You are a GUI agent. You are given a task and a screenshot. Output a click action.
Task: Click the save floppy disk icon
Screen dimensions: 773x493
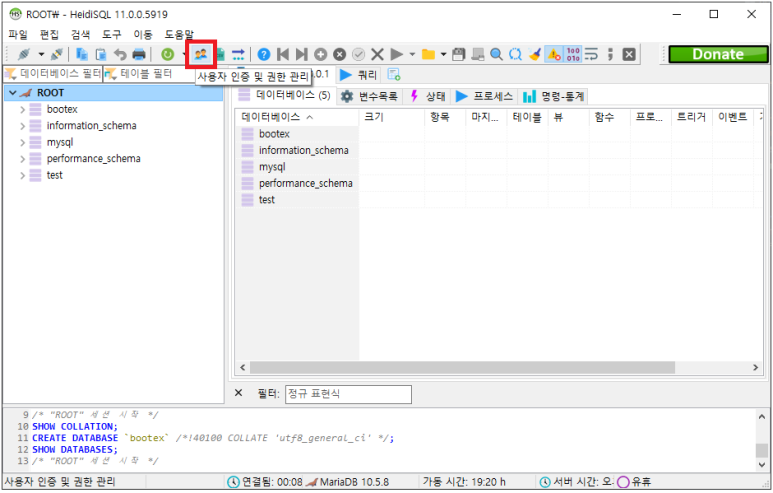coord(458,54)
